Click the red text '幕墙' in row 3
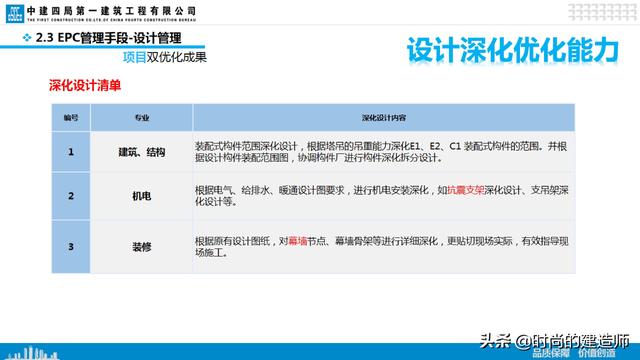 pos(298,241)
